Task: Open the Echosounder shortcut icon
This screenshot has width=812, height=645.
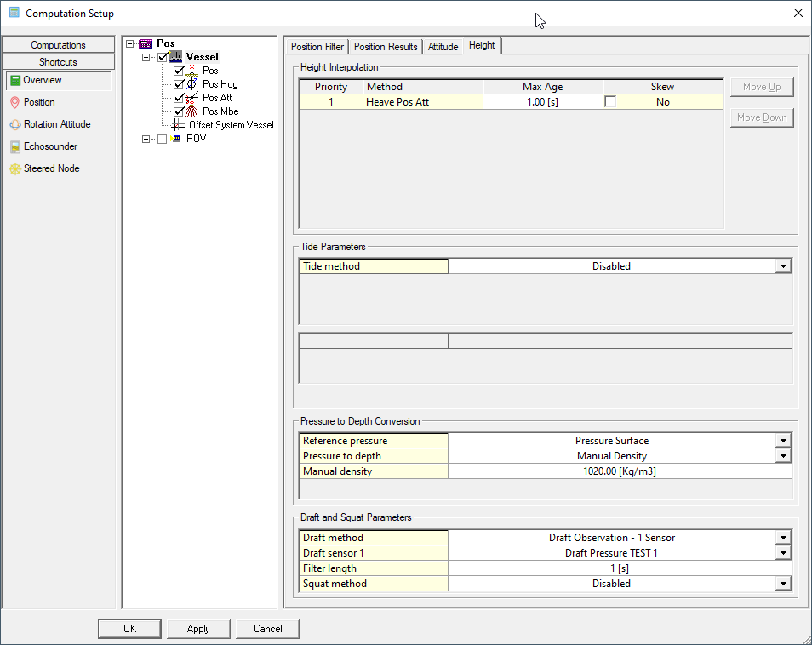Action: pyautogui.click(x=15, y=146)
